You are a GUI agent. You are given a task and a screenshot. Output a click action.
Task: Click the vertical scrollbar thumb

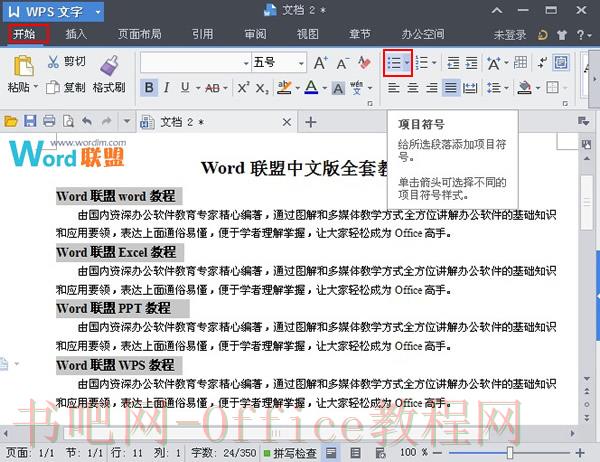point(586,202)
